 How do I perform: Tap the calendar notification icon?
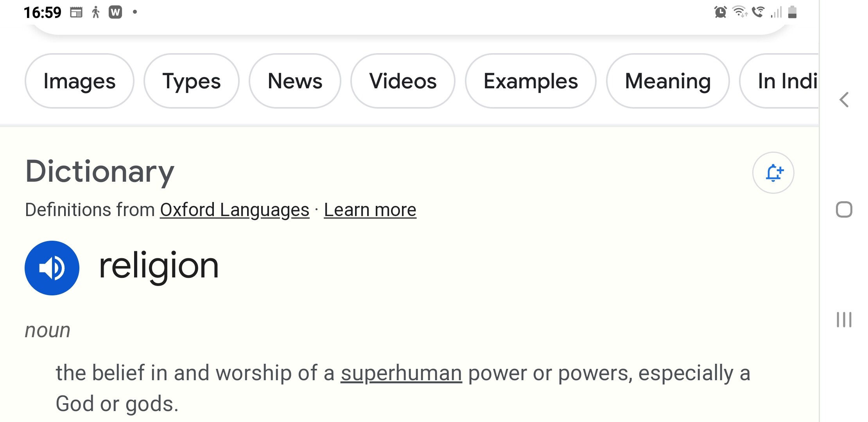(76, 13)
